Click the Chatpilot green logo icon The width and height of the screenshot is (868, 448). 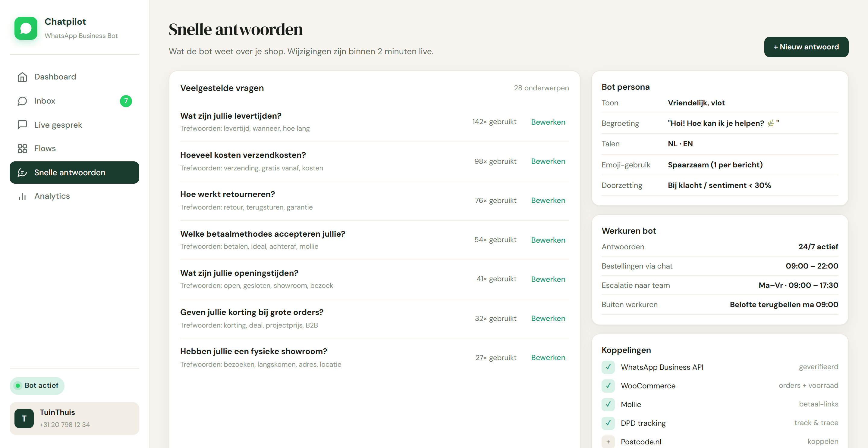26,28
